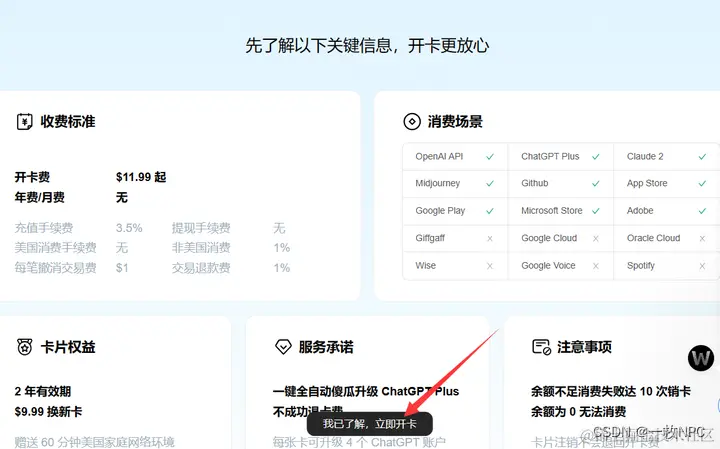Open the round black W floating widget
The height and width of the screenshot is (449, 720).
click(x=701, y=358)
